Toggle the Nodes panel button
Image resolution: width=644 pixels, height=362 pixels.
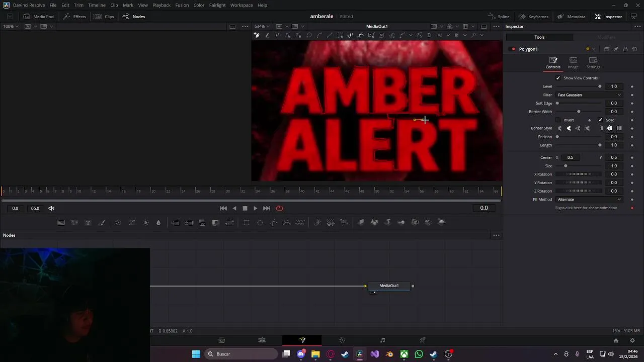tap(134, 17)
